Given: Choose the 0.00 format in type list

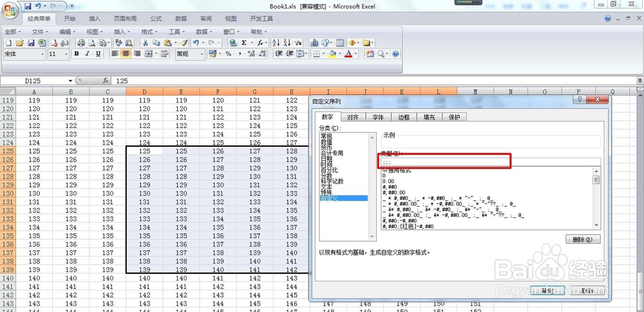Looking at the screenshot, I should 388,181.
